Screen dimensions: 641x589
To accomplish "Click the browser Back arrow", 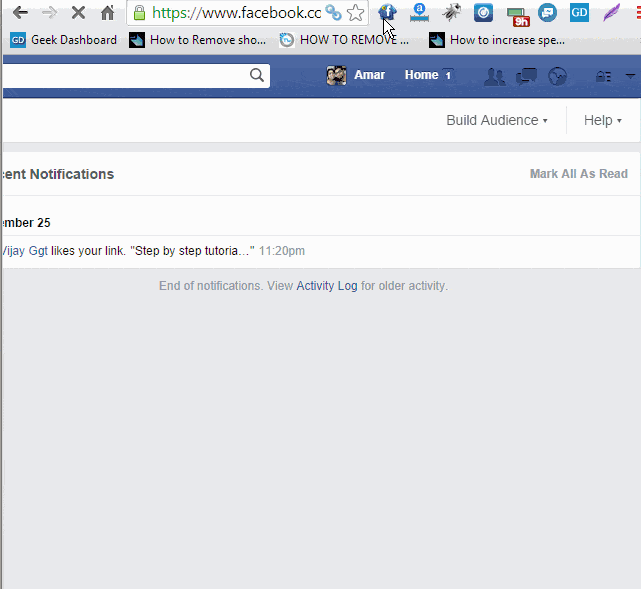I will pyautogui.click(x=20, y=13).
